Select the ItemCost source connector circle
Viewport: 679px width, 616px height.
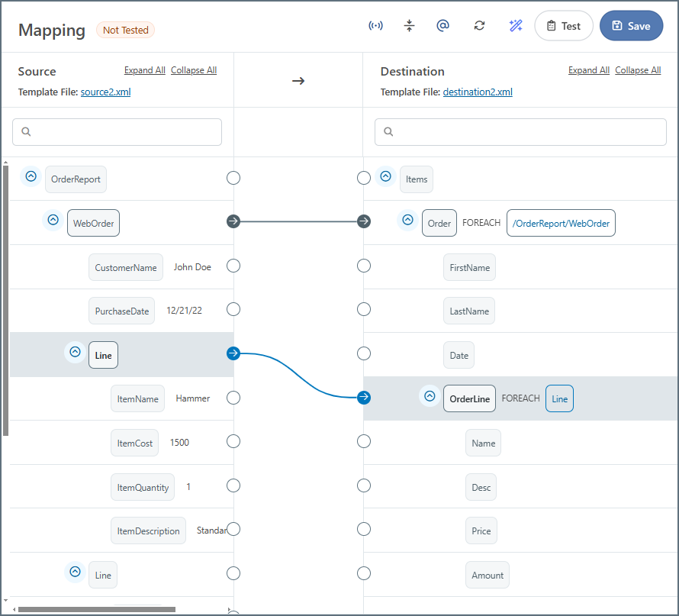233,441
